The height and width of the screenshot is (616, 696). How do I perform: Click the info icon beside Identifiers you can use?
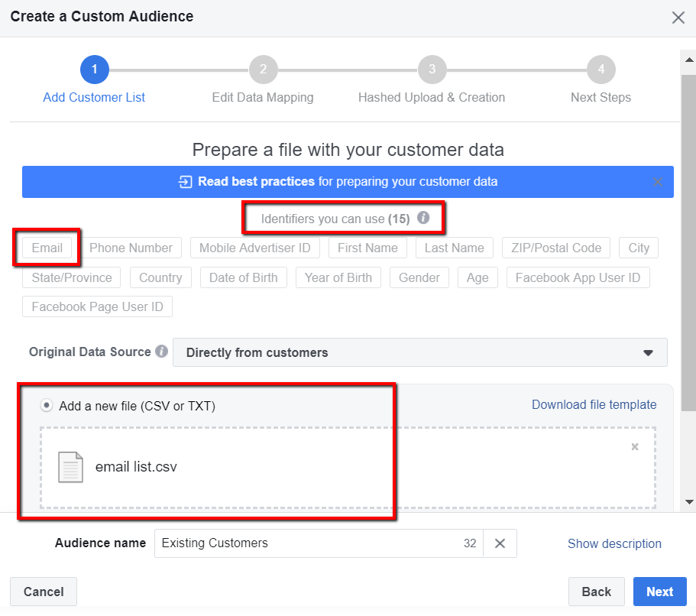(x=423, y=219)
